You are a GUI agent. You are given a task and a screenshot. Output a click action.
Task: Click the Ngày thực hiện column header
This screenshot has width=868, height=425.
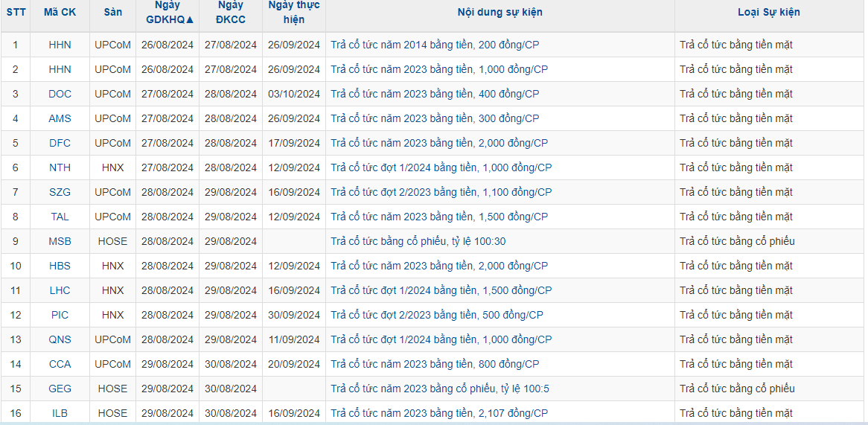(x=294, y=12)
